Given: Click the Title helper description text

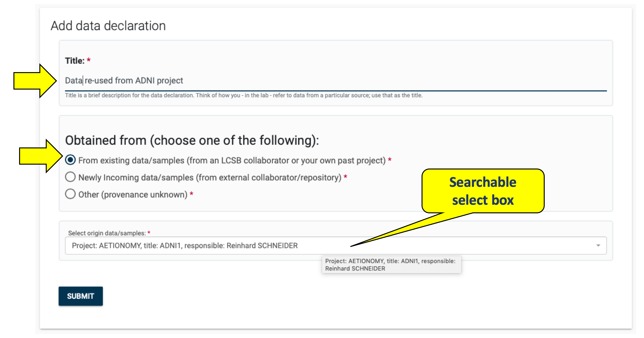Looking at the screenshot, I should tap(243, 95).
